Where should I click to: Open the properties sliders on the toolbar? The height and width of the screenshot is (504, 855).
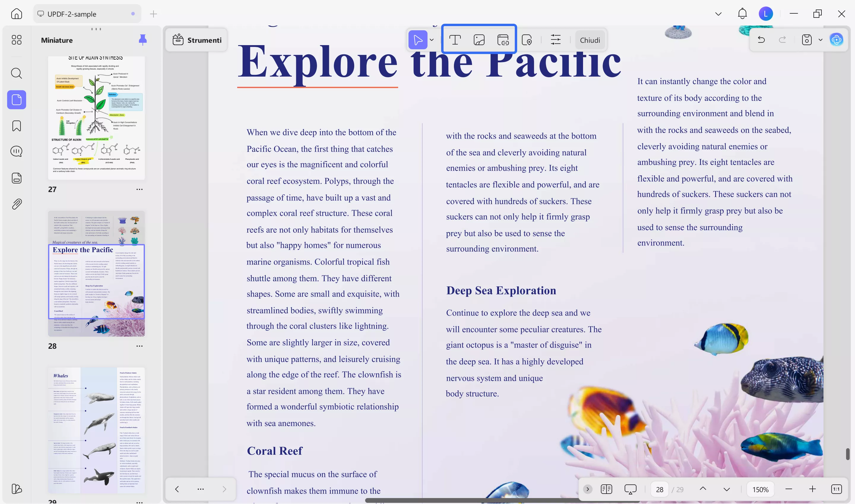click(556, 40)
